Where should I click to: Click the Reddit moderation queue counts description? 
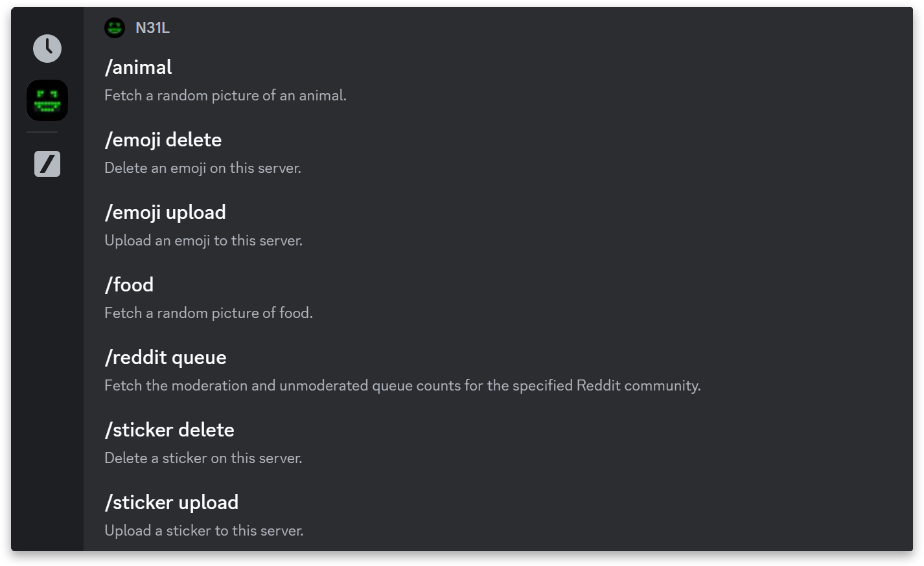click(402, 385)
